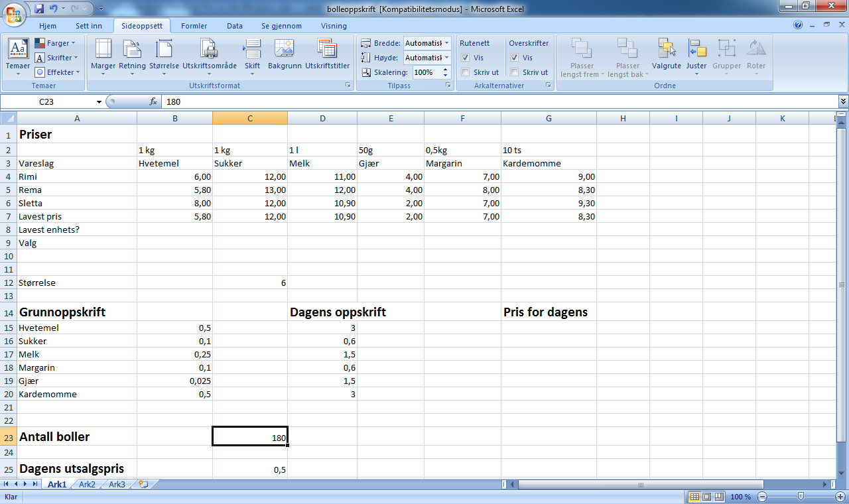Viewport: 849px width, 504px height.
Task: Zoom out with minus button
Action: [x=763, y=497]
